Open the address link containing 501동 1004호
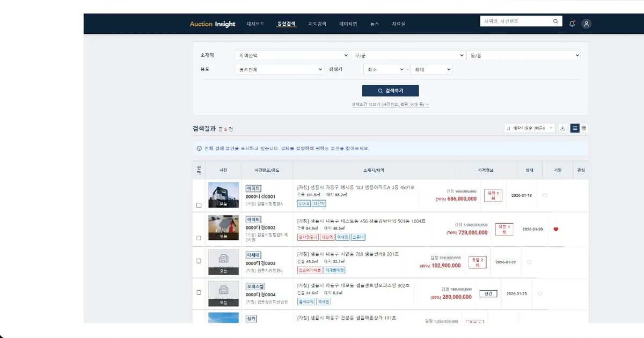 point(361,221)
